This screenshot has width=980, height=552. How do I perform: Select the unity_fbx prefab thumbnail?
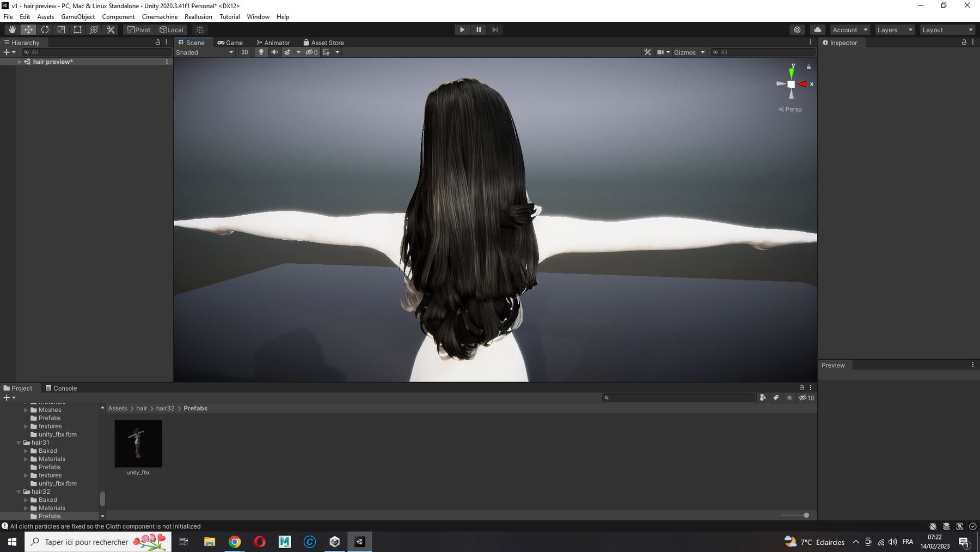(138, 444)
